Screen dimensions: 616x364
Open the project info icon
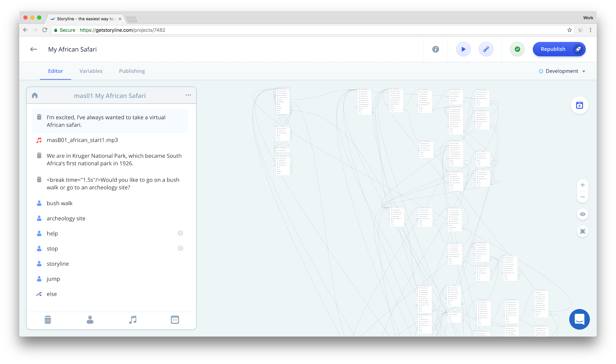coord(435,49)
